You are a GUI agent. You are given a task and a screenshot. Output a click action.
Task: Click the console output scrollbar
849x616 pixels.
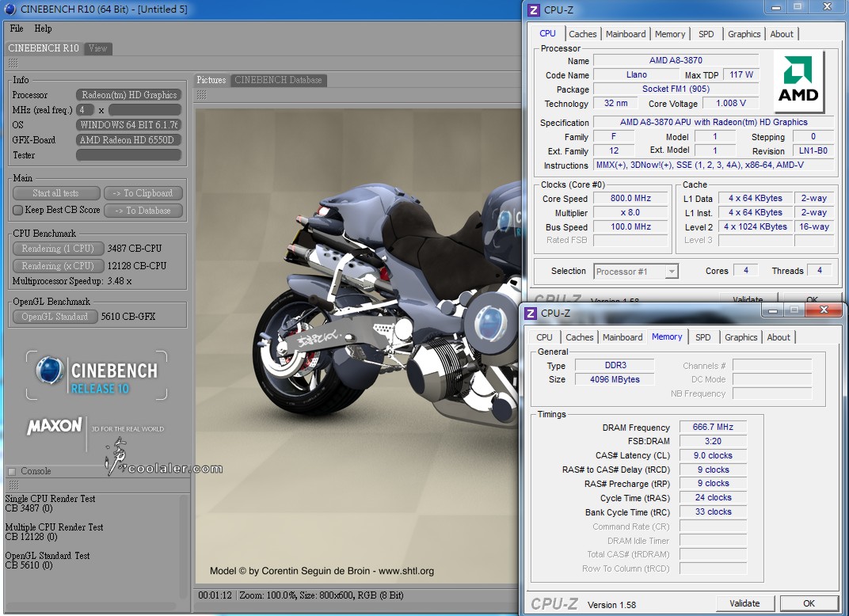(x=184, y=546)
